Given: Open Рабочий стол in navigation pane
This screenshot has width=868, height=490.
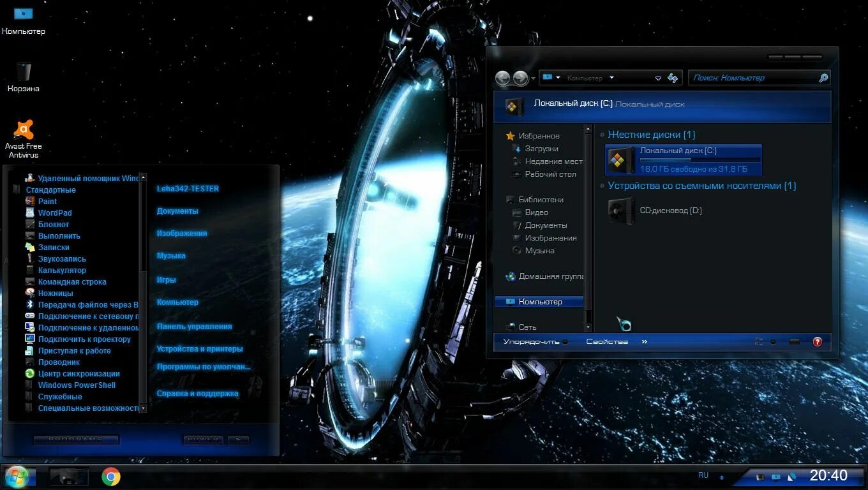Looking at the screenshot, I should pos(544,174).
